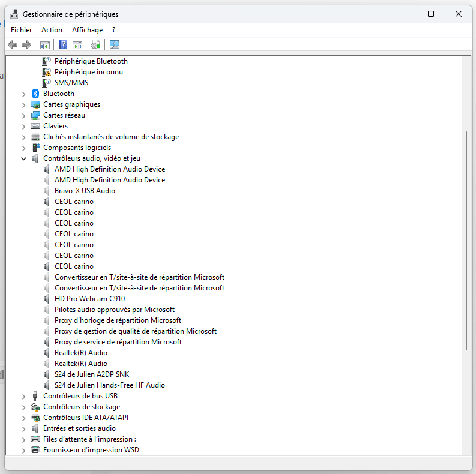Expand Files d'attente à l'impression
The width and height of the screenshot is (476, 474).
(x=23, y=440)
